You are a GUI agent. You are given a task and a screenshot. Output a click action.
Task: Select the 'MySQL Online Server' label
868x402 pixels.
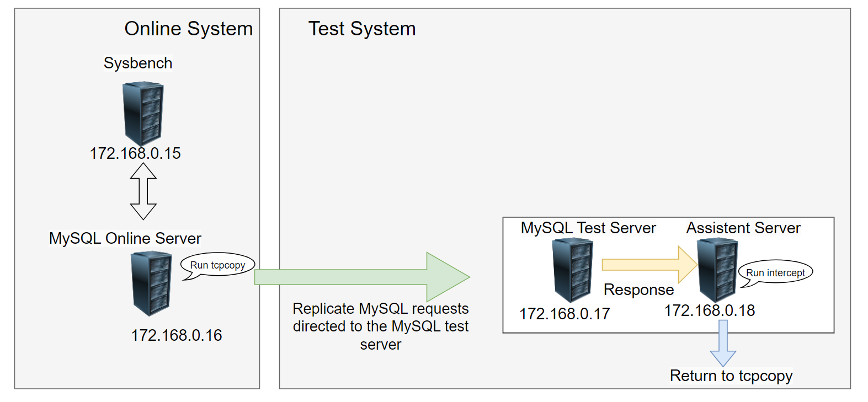click(x=125, y=238)
